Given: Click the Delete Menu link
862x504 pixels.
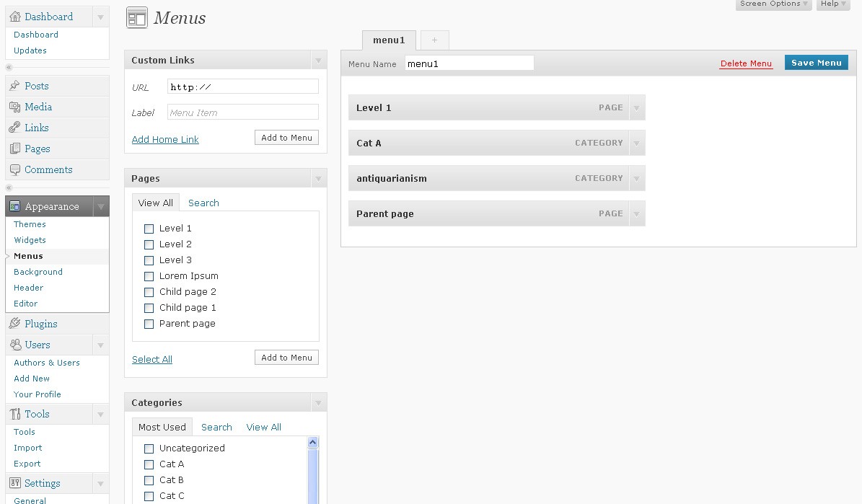Looking at the screenshot, I should pos(746,63).
